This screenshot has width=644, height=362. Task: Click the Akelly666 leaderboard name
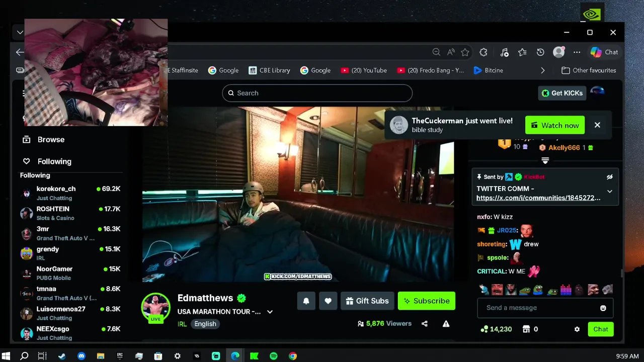click(564, 148)
